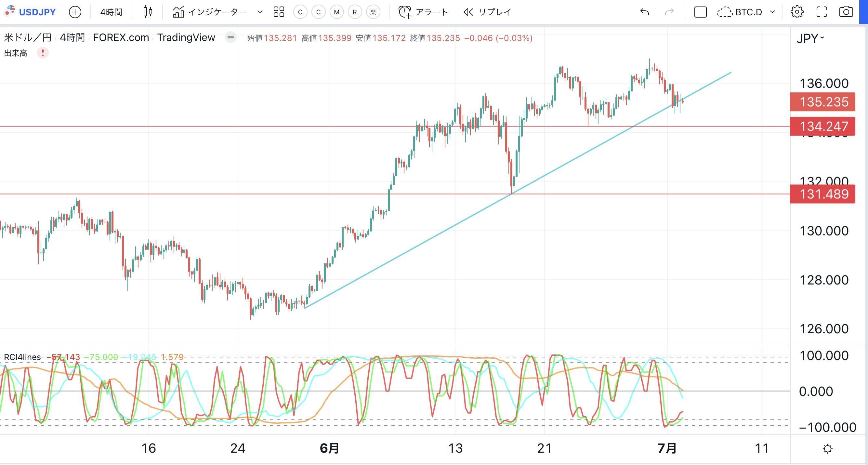
Task: Undo the last chart action
Action: pyautogui.click(x=645, y=12)
